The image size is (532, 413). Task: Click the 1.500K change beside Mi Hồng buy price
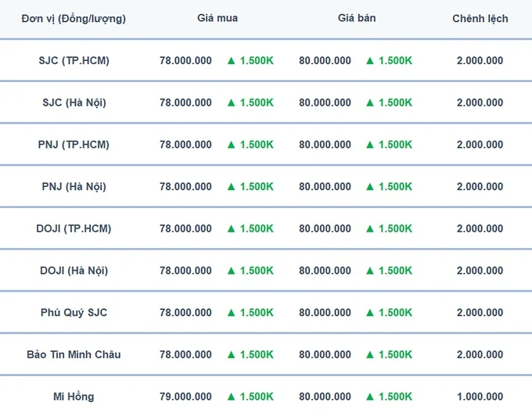[x=257, y=397]
